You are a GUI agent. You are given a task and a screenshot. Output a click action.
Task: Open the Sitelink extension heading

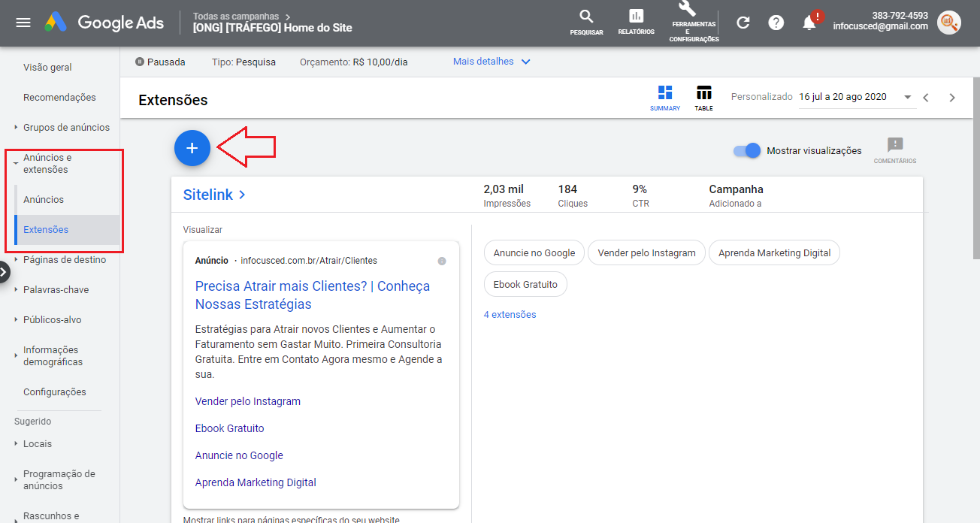[214, 195]
